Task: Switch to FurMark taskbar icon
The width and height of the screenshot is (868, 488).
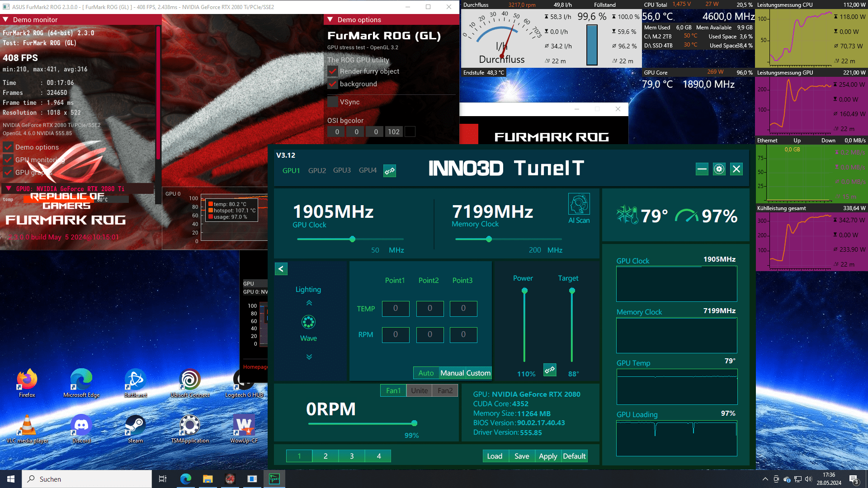Action: (x=230, y=479)
